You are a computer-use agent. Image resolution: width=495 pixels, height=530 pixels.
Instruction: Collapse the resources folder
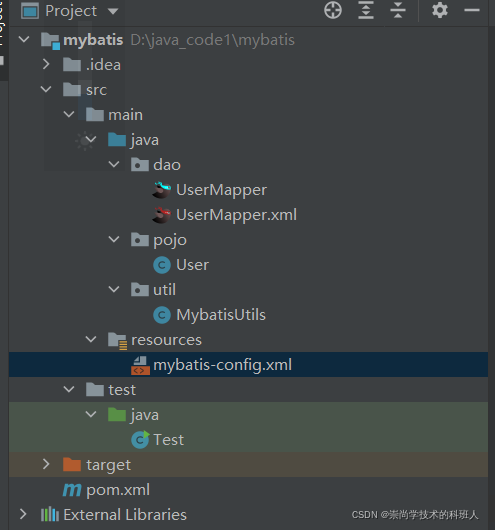click(x=91, y=339)
